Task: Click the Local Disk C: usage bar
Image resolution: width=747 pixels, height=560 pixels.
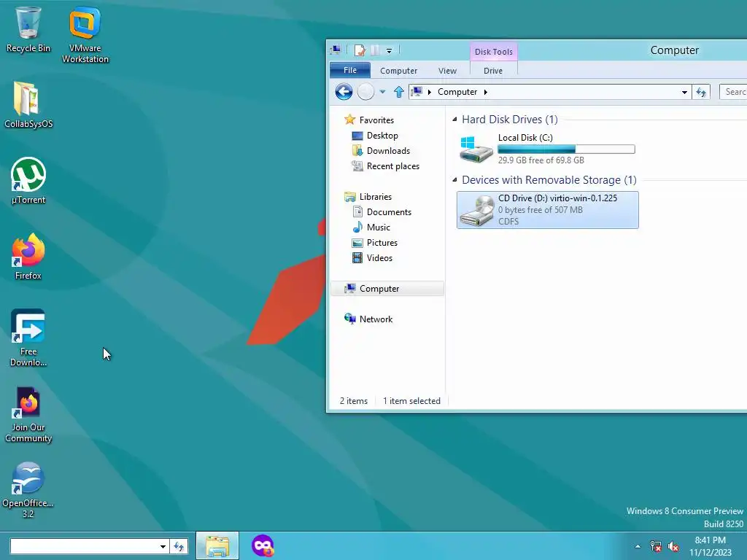Action: click(566, 149)
